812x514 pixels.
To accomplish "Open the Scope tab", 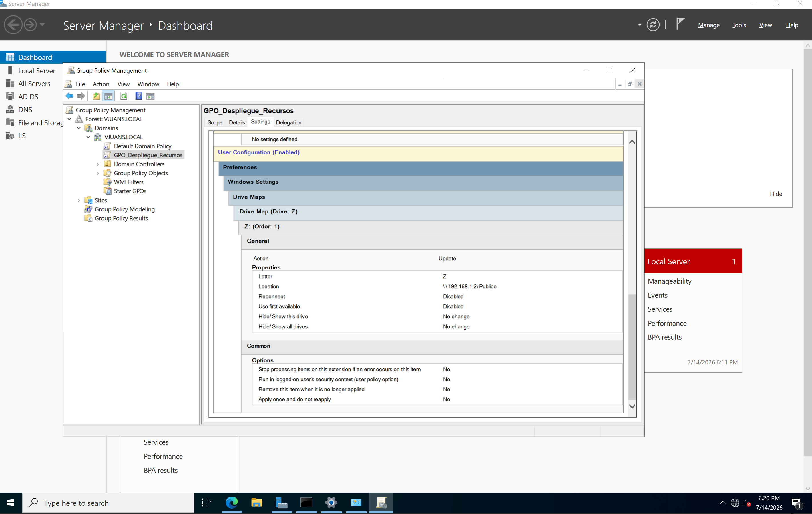I will (x=215, y=122).
